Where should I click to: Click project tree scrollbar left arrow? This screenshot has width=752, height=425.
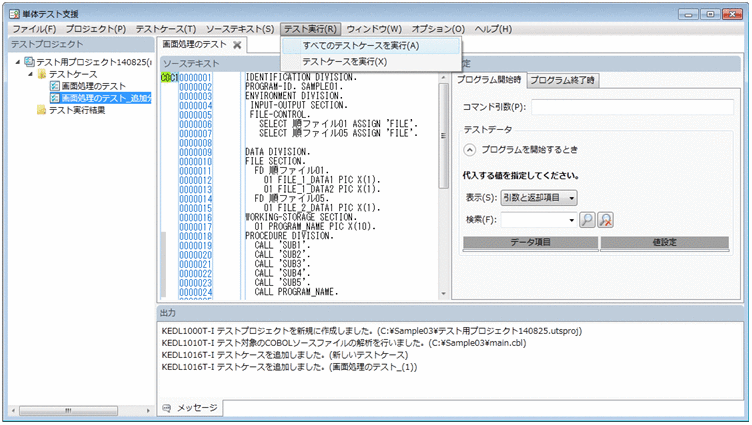tap(13, 411)
